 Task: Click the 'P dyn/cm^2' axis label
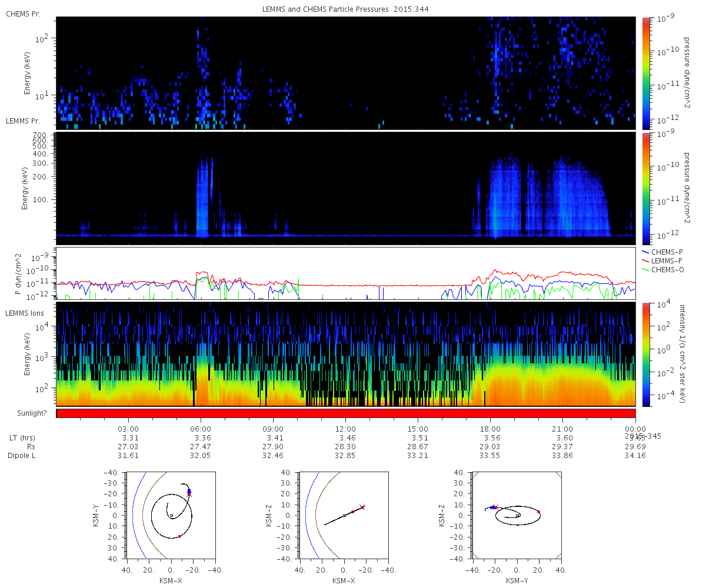pos(18,273)
